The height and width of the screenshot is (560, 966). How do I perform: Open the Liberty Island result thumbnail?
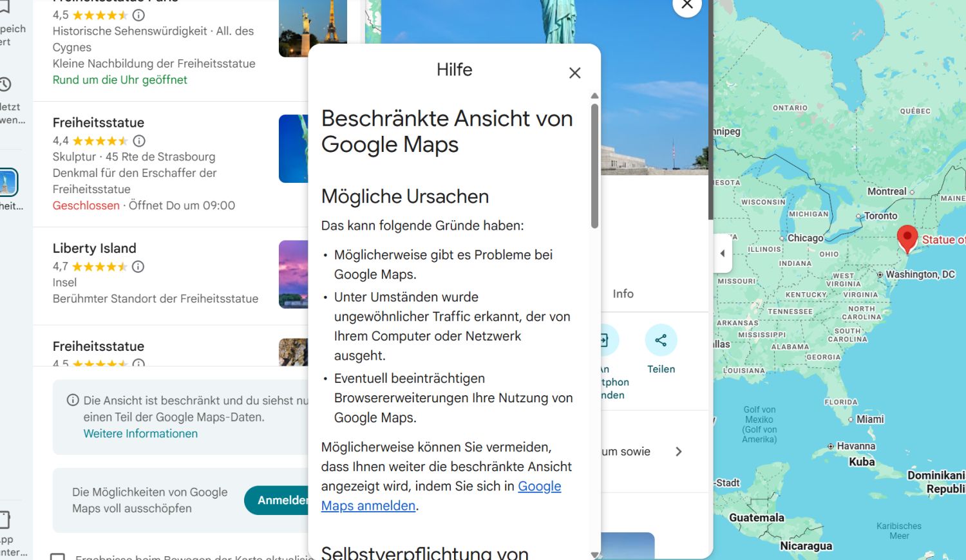click(x=293, y=274)
